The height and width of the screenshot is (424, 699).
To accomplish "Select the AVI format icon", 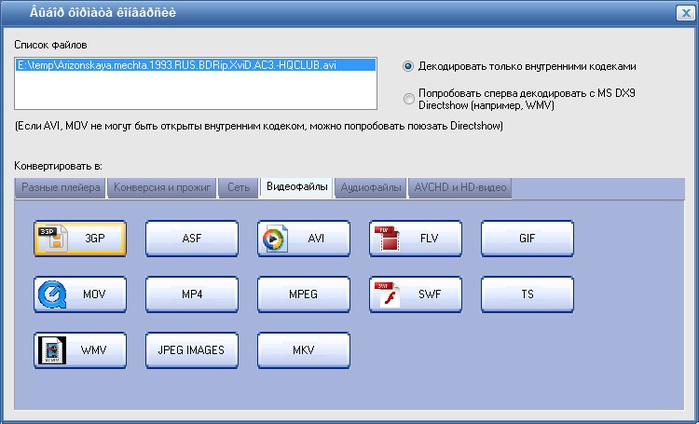I will [274, 239].
